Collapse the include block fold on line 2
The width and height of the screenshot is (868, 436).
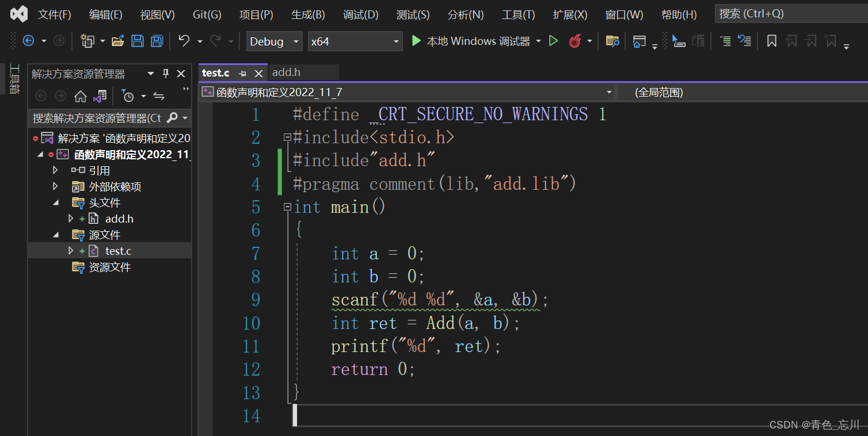[287, 137]
